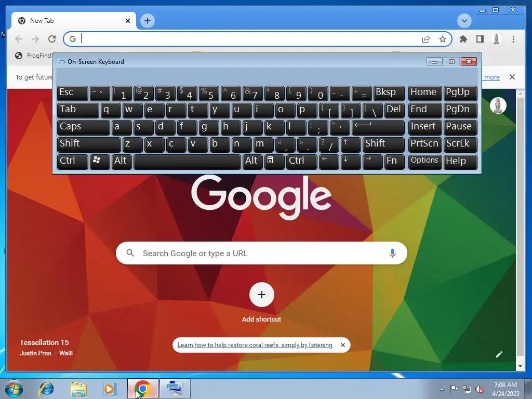532x399 pixels.
Task: Open the muted volume tray icon
Action: coord(480,389)
